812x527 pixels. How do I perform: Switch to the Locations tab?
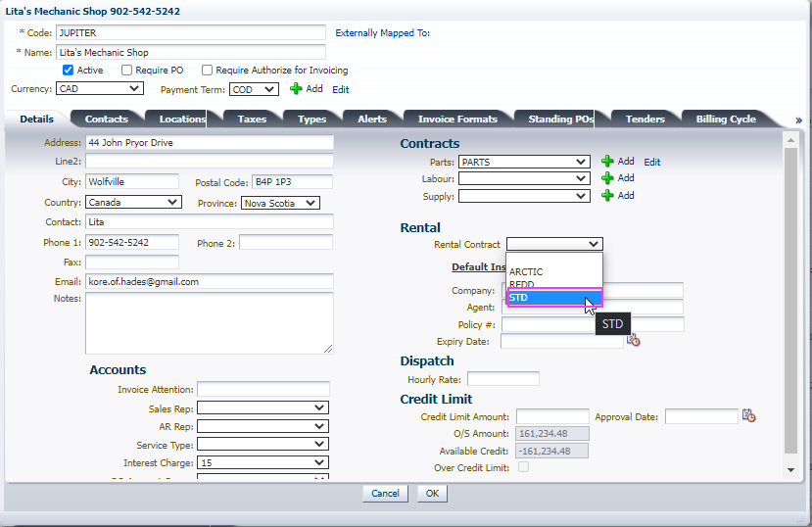(182, 120)
